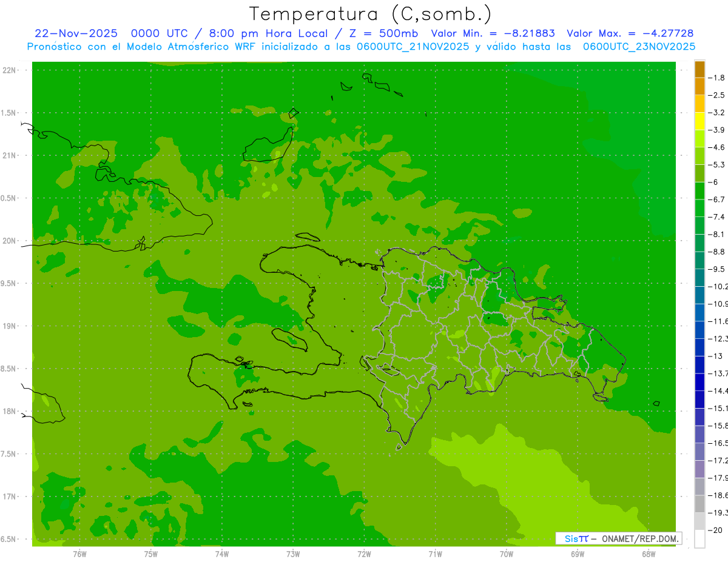Click the lime swatch between -4.6 and -5.3

[x=699, y=156]
